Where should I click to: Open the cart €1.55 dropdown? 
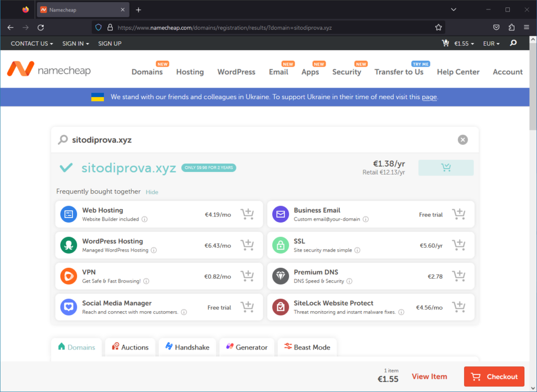(458, 43)
